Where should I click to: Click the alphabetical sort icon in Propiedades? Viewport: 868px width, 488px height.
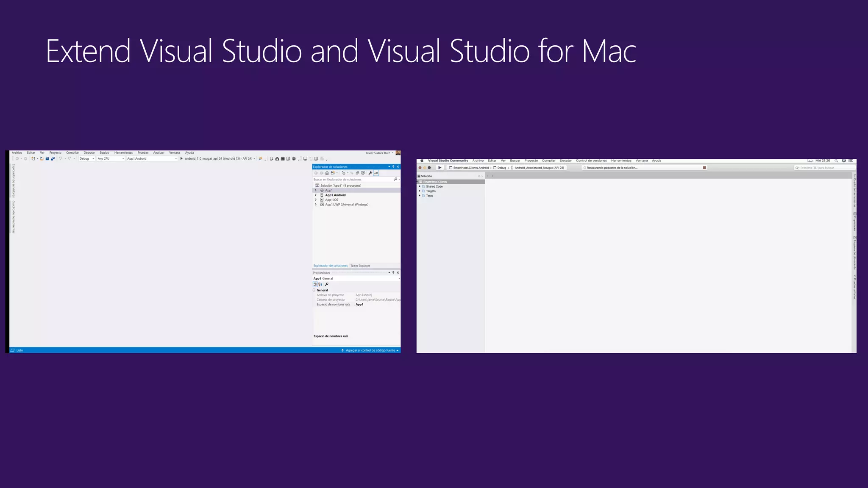(x=320, y=285)
